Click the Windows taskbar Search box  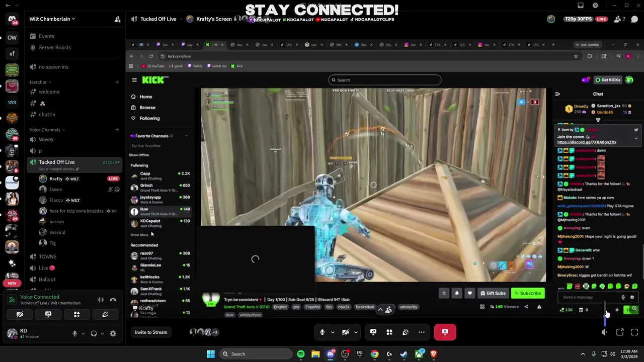click(x=256, y=354)
